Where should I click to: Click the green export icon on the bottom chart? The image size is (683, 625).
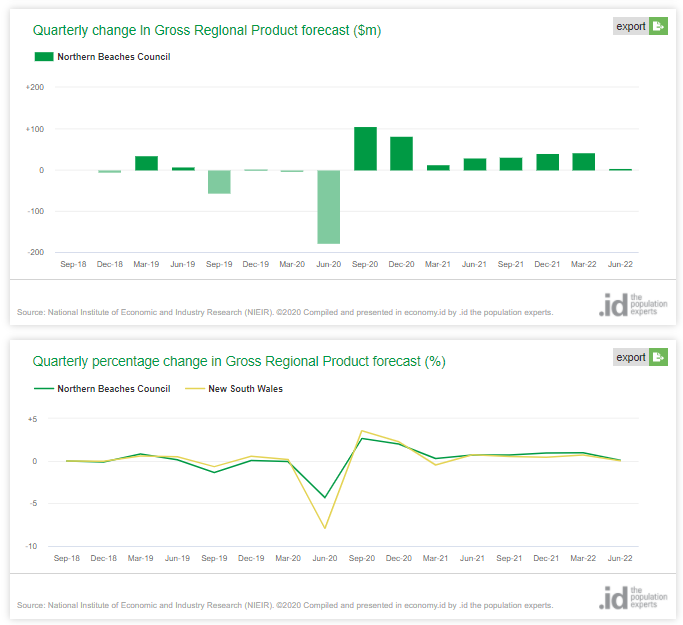click(x=658, y=357)
